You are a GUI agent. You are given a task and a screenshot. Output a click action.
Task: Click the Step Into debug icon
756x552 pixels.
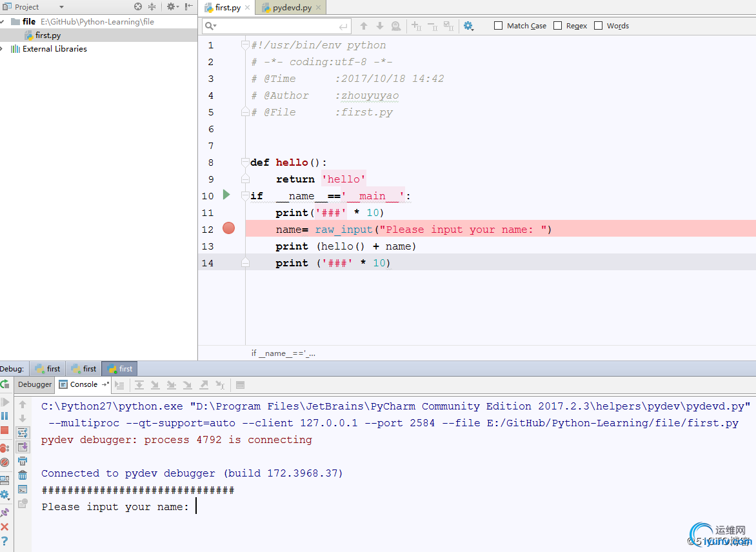click(155, 385)
